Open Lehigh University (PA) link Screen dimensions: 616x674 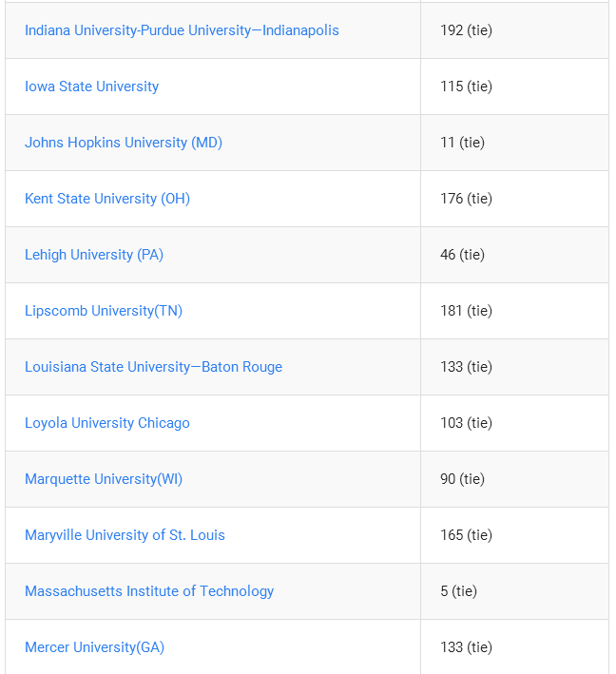[94, 255]
